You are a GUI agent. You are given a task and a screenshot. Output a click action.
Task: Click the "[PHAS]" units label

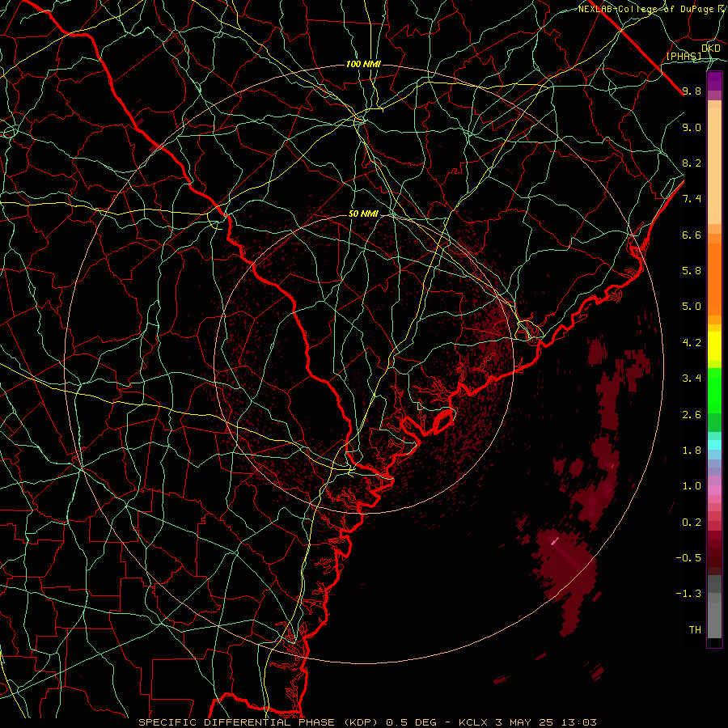[x=684, y=57]
